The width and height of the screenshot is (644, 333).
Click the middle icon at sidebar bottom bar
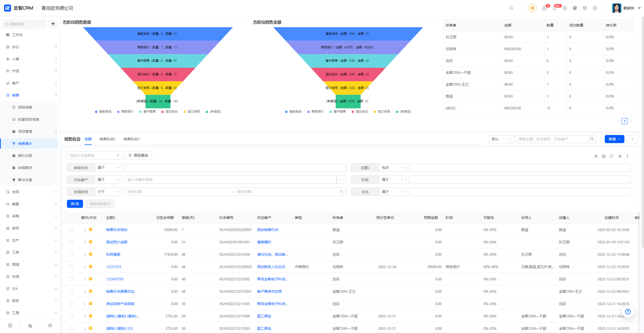pyautogui.click(x=30, y=325)
